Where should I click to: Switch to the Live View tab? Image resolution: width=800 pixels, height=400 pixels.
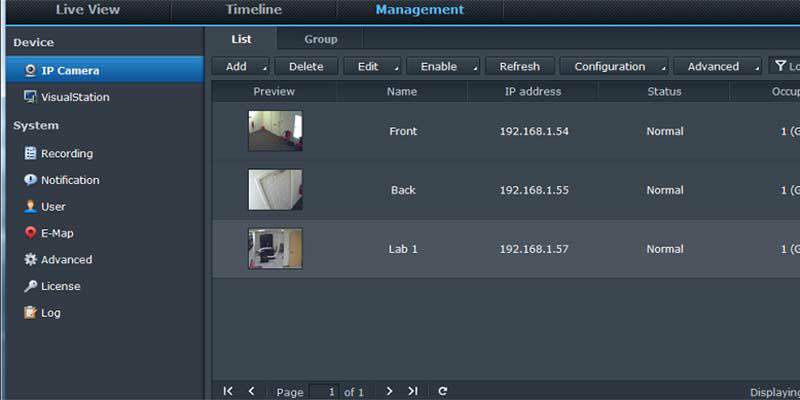(x=88, y=10)
